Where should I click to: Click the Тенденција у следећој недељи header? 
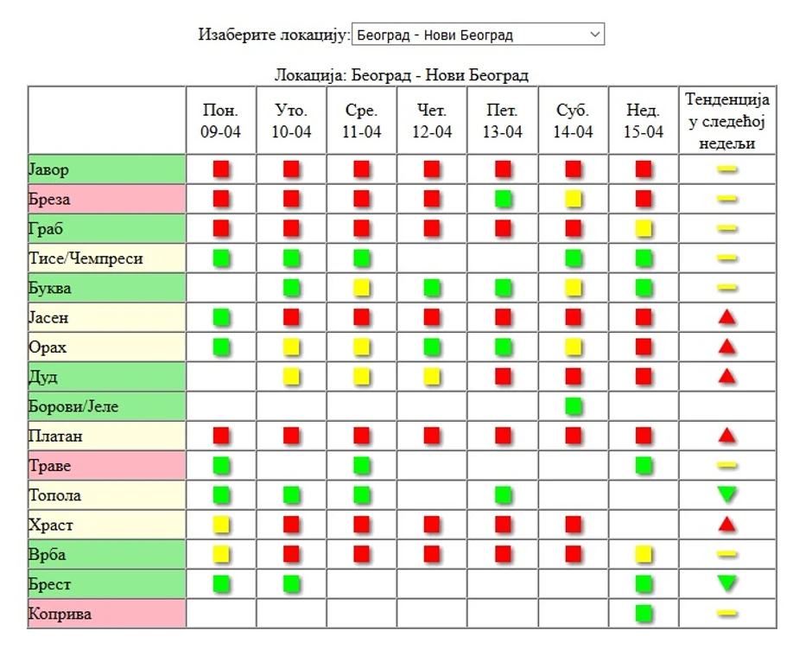727,120
